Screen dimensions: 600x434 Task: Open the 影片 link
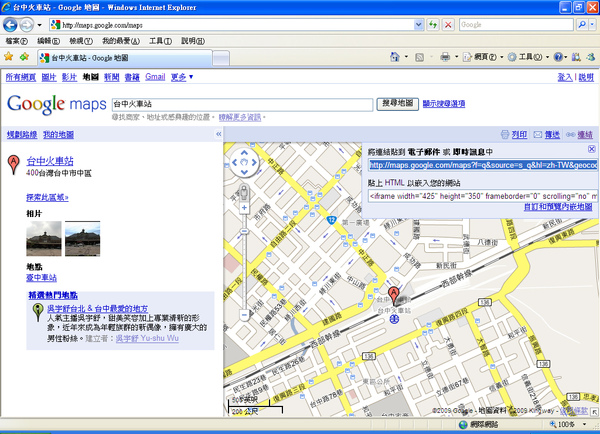point(69,77)
